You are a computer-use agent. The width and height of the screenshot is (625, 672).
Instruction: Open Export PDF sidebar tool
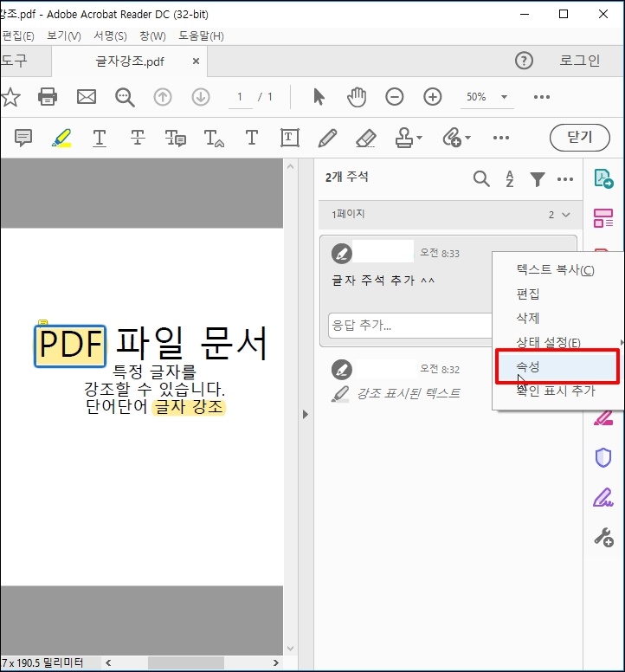[603, 178]
